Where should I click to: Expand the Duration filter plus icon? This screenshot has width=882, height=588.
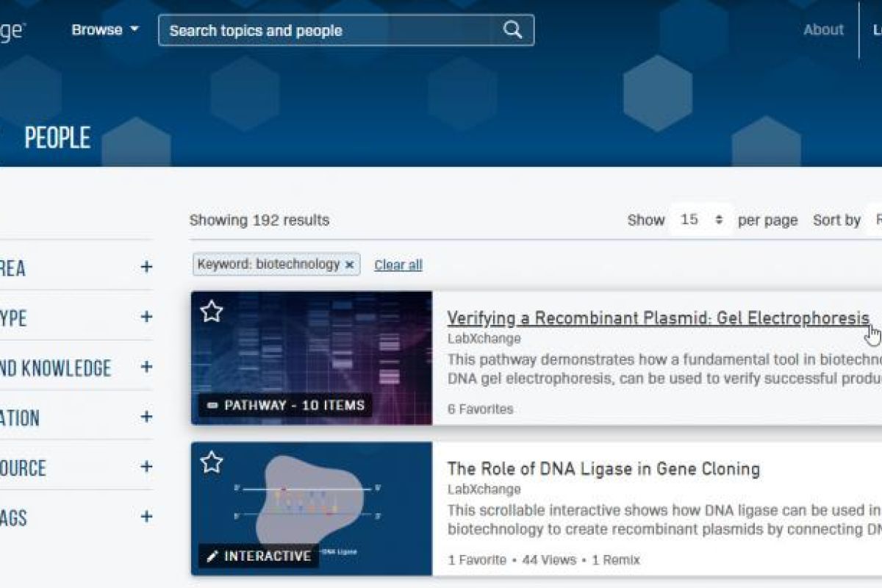(x=146, y=417)
